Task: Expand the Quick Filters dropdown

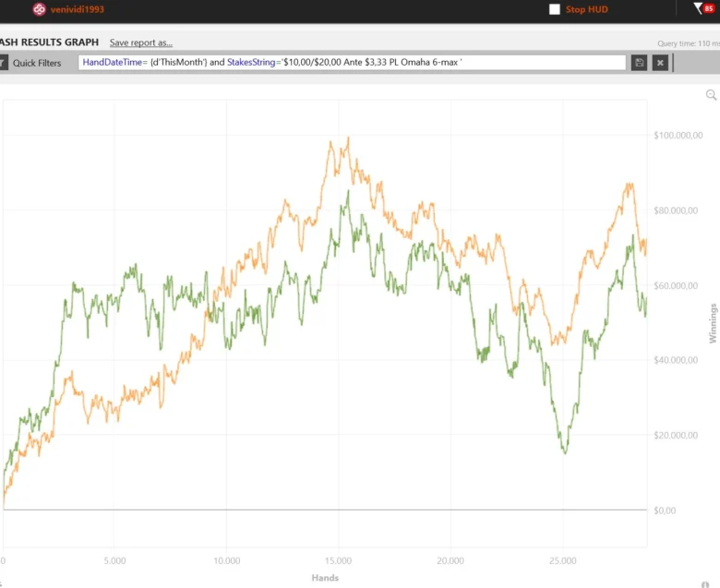Action: (37, 63)
